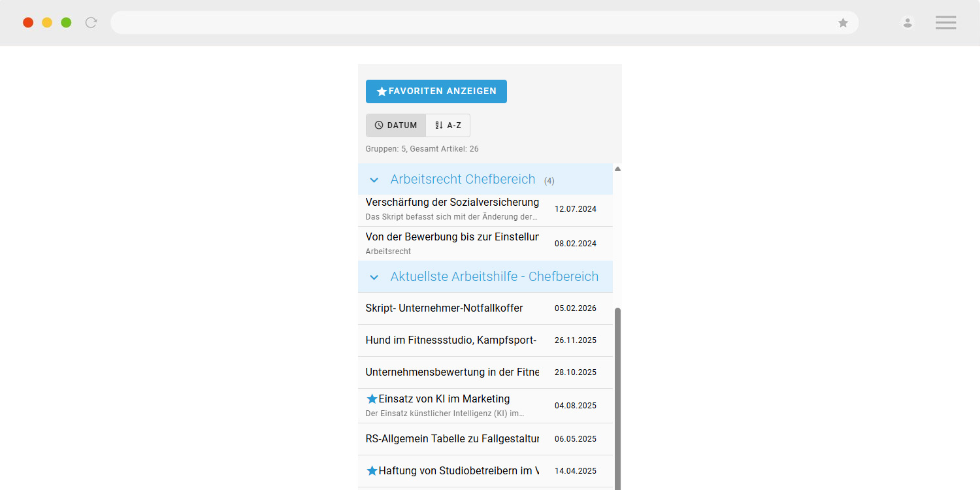Open Unternehmensbewertung in der Fitness article
Screen dimensions: 980x490
pos(485,372)
